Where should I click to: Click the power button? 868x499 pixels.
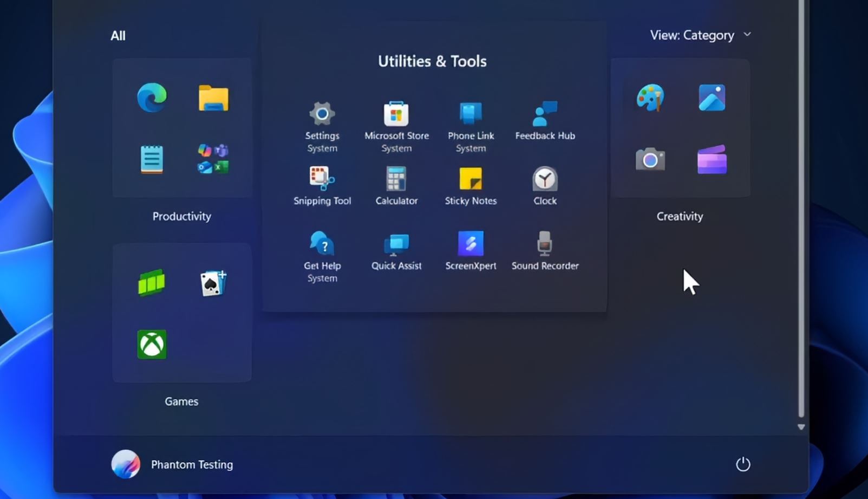tap(743, 464)
